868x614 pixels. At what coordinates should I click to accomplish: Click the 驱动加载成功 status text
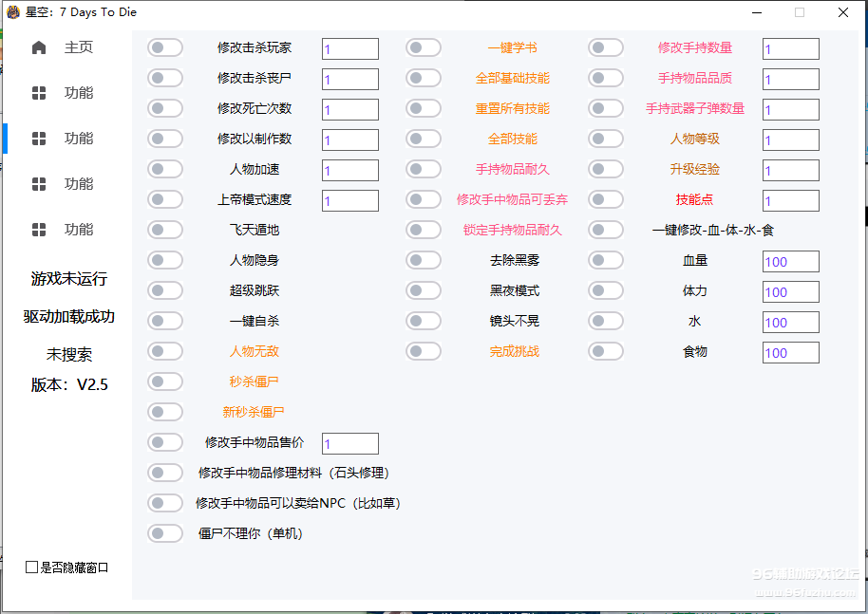[69, 316]
